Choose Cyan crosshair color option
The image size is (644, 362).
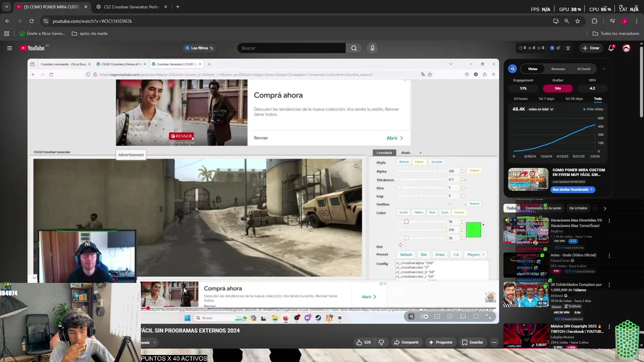445,213
